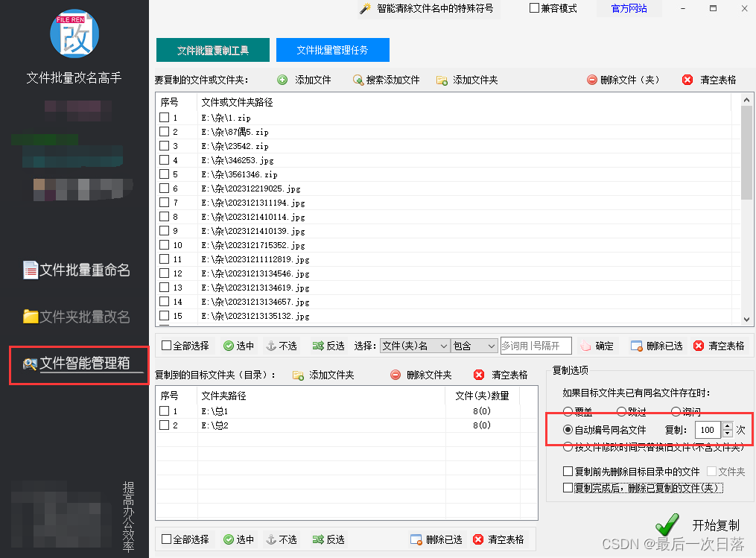The image size is (756, 558).
Task: Select the 覆盖 overwrite radio option
Action: pos(570,411)
